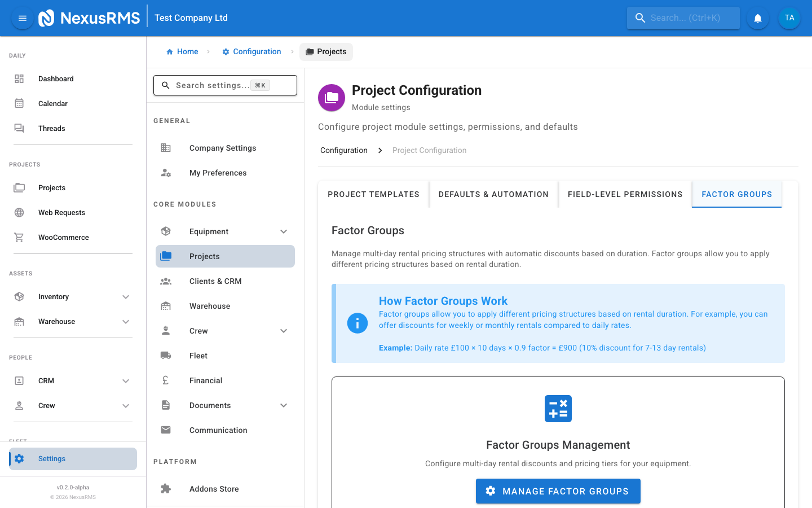Switch to the Project Templates tab

(373, 194)
